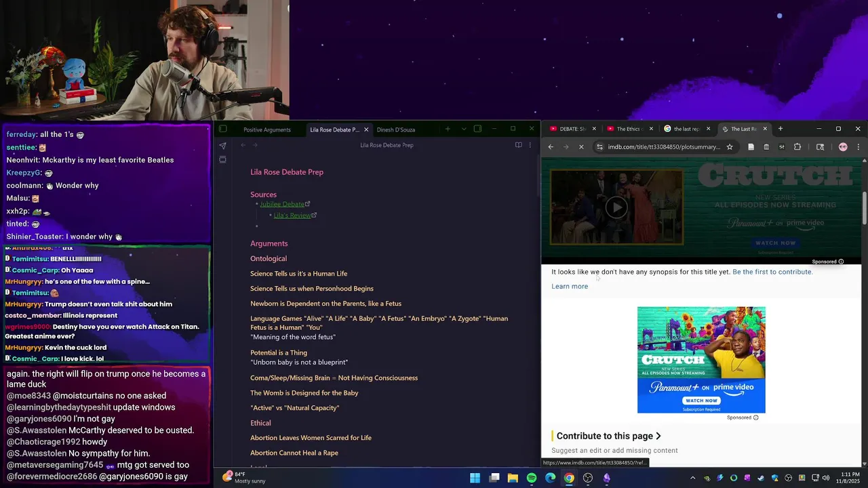Image resolution: width=868 pixels, height=488 pixels.
Task: Click the sliders extension icon in Chrome
Action: 782,147
